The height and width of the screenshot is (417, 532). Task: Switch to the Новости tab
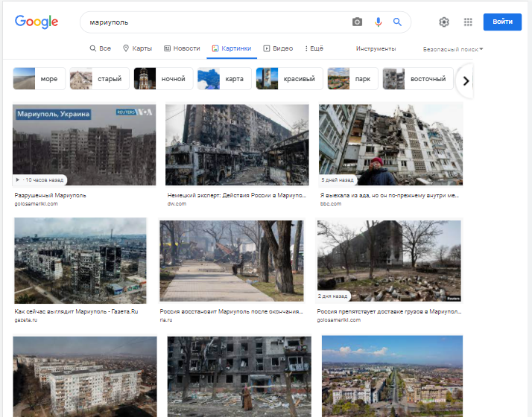(182, 48)
